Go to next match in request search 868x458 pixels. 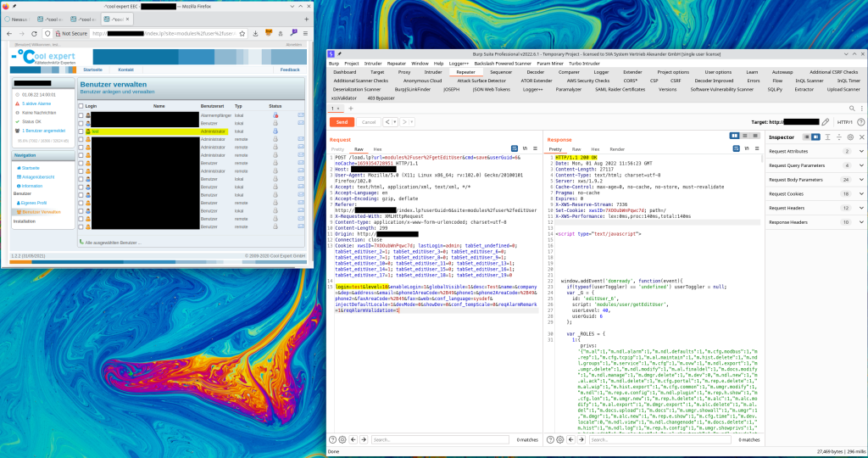click(x=364, y=439)
